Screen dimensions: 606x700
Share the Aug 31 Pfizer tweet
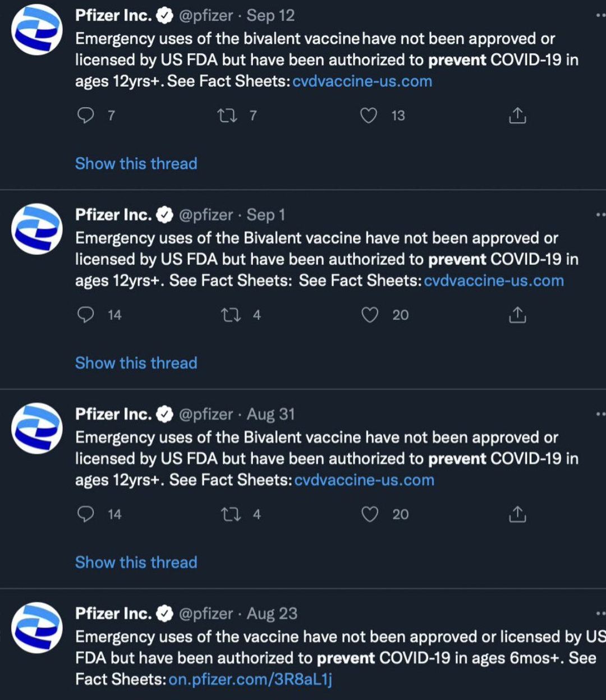(x=517, y=514)
